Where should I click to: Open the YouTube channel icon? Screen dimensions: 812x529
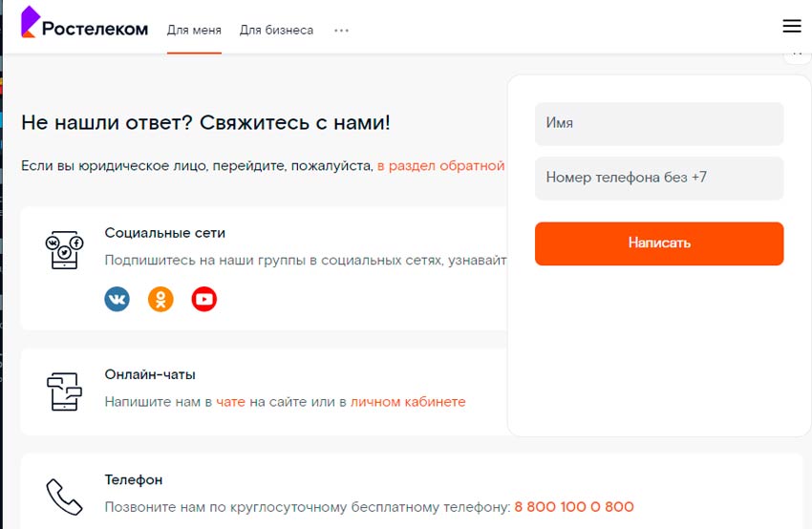(204, 300)
